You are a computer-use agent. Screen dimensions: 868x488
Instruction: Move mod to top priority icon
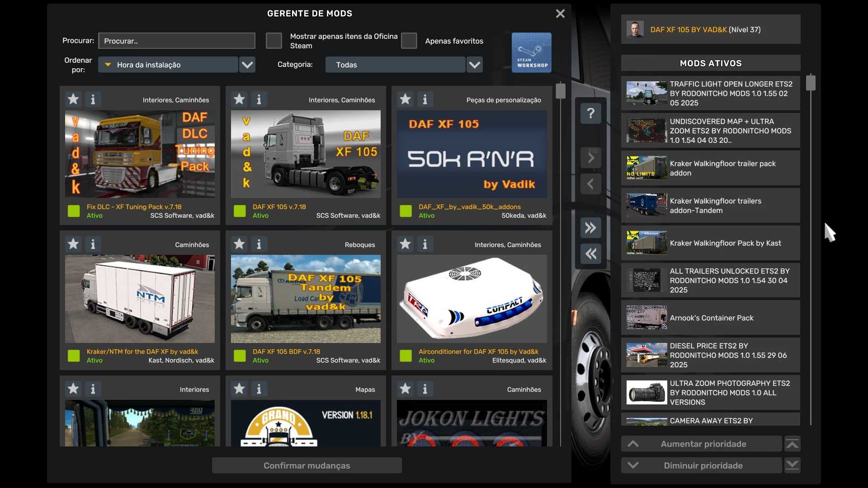pyautogui.click(x=792, y=444)
